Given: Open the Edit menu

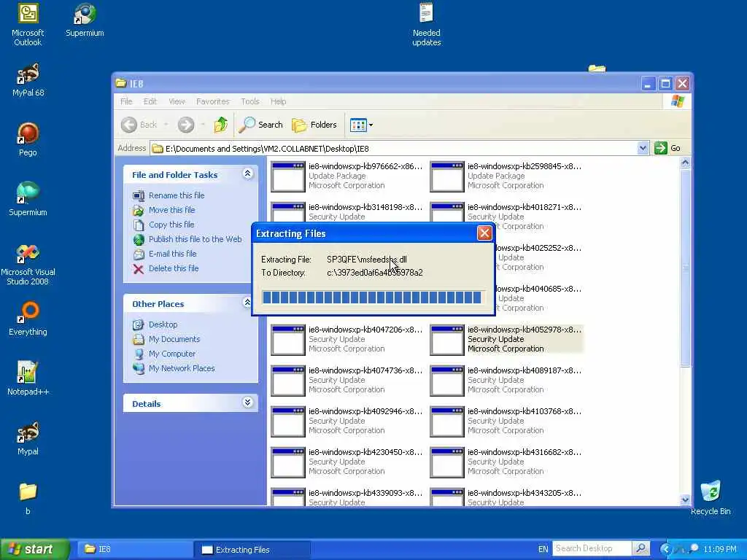Looking at the screenshot, I should point(150,101).
